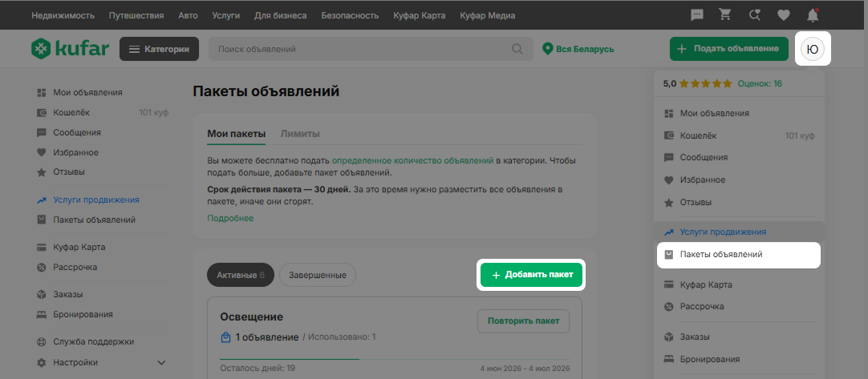Expand the Настройки sidebar chevron
Screen dimensions: 868x379
pyautogui.click(x=161, y=363)
